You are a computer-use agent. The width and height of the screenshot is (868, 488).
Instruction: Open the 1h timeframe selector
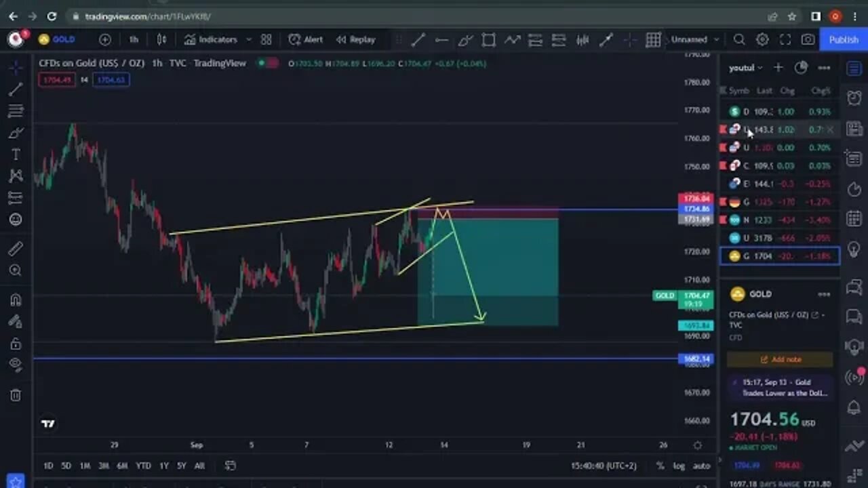134,39
